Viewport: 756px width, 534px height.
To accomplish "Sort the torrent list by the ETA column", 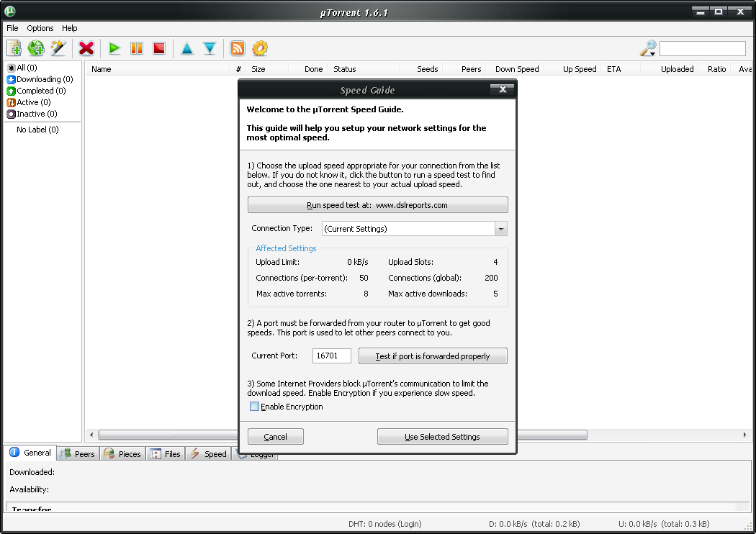I will click(621, 69).
